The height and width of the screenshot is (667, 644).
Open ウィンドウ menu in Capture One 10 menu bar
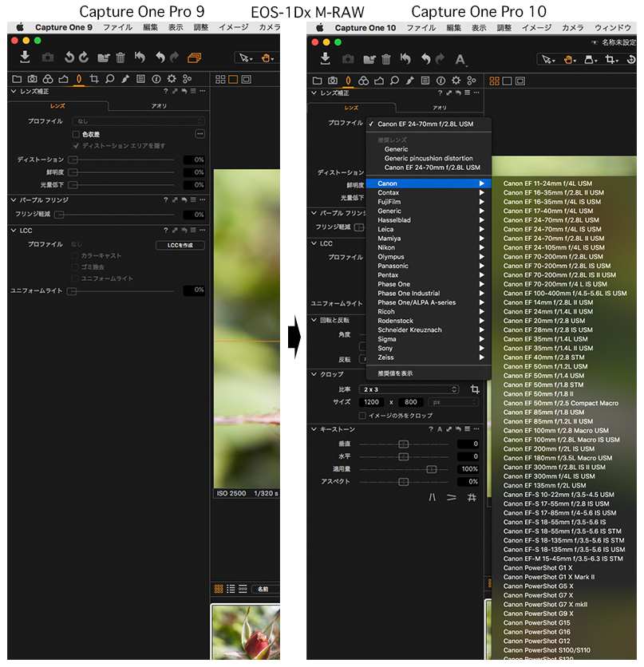tap(613, 28)
